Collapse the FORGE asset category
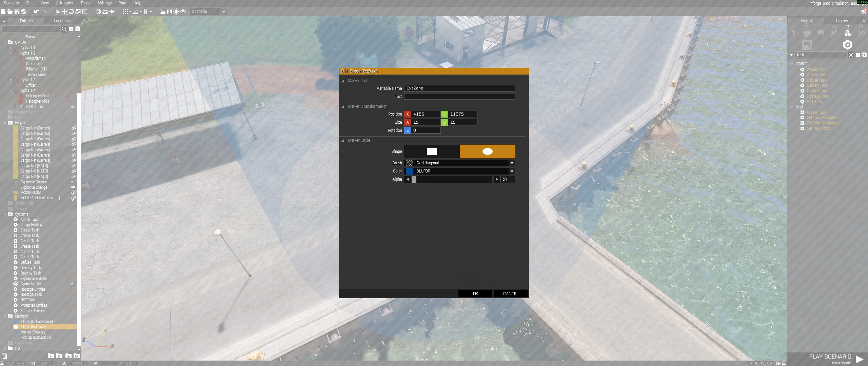The image size is (868, 366). click(792, 64)
